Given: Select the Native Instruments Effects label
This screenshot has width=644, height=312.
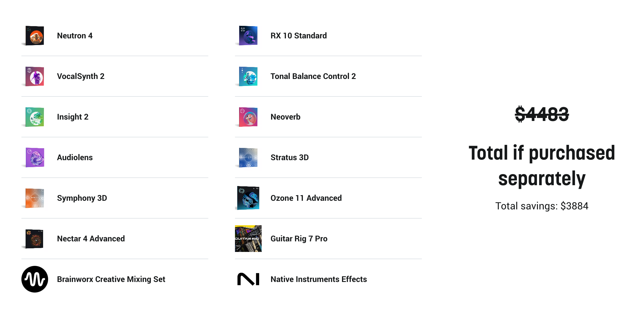Looking at the screenshot, I should point(319,279).
